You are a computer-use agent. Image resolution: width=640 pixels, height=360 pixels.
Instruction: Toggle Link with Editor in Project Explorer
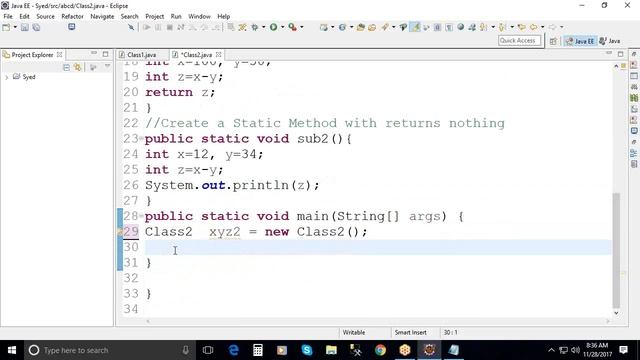tap(78, 67)
